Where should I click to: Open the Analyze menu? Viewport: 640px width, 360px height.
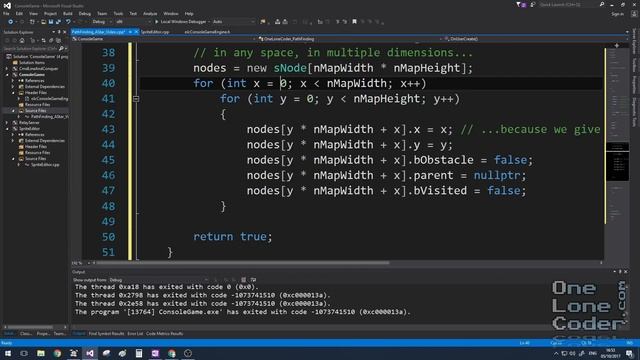coord(150,13)
